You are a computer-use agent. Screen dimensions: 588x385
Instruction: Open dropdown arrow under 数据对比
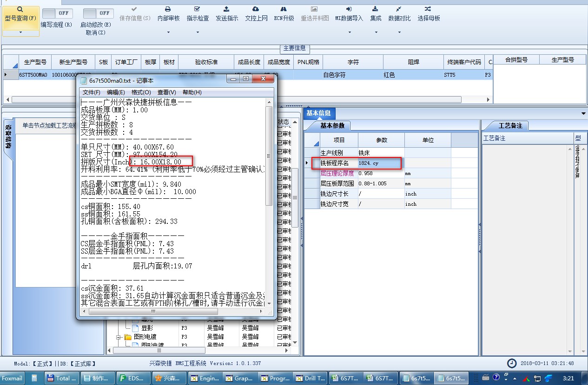pos(399,33)
